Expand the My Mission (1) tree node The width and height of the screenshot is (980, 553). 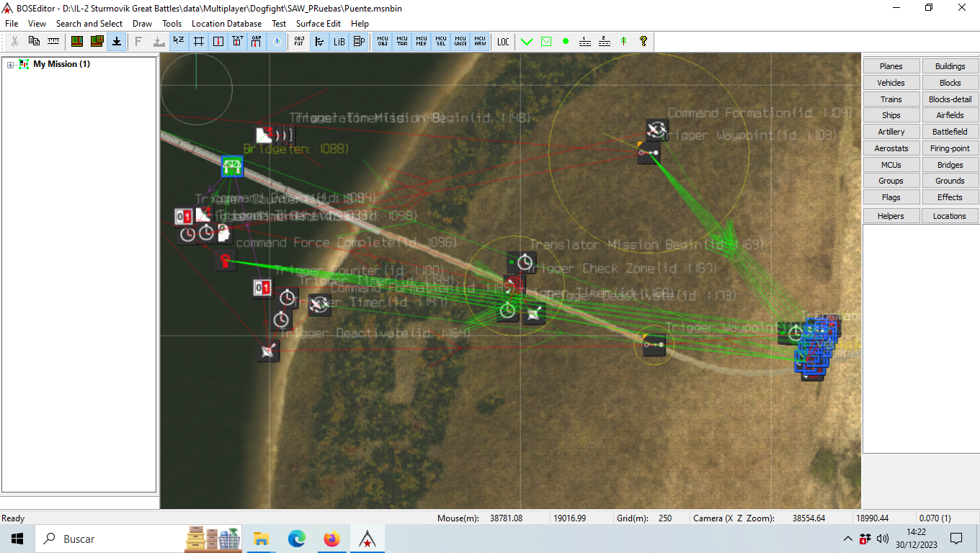pyautogui.click(x=10, y=65)
